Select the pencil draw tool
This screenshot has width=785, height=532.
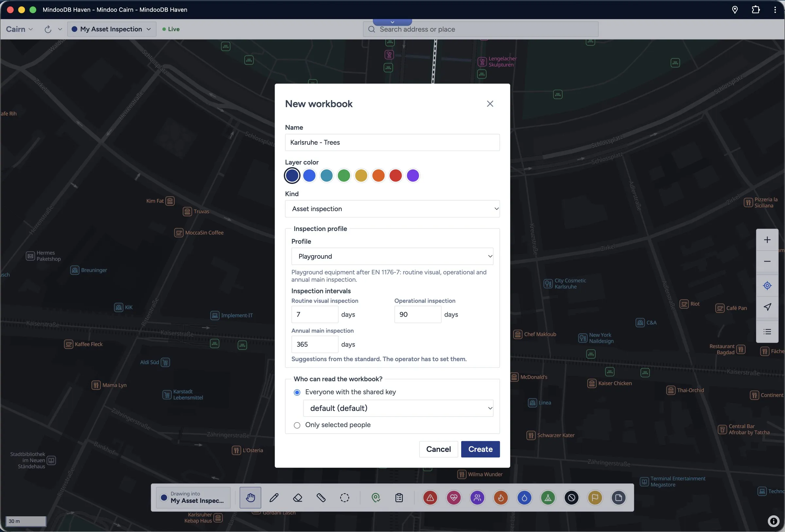tap(274, 498)
